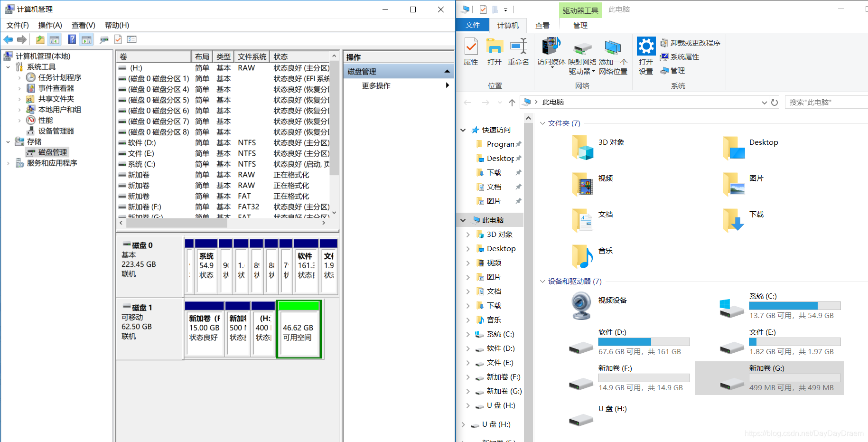The image size is (868, 442).
Task: Select 下载 in quick access list
Action: pyautogui.click(x=494, y=173)
